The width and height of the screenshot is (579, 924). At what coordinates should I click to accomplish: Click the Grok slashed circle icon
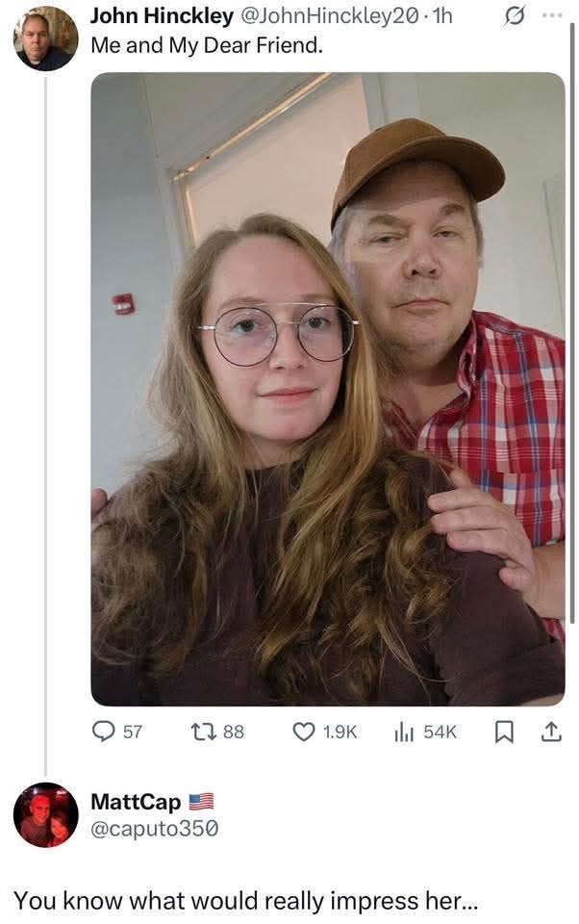514,17
